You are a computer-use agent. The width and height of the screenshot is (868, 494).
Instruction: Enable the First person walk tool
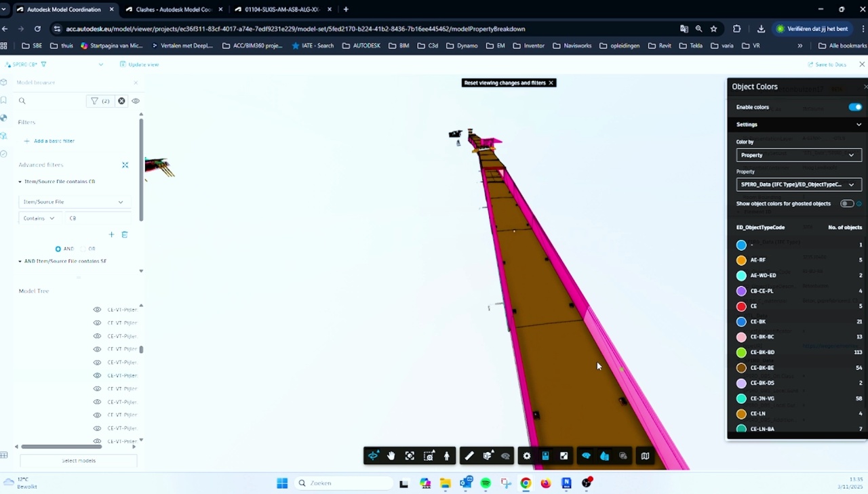coord(446,456)
